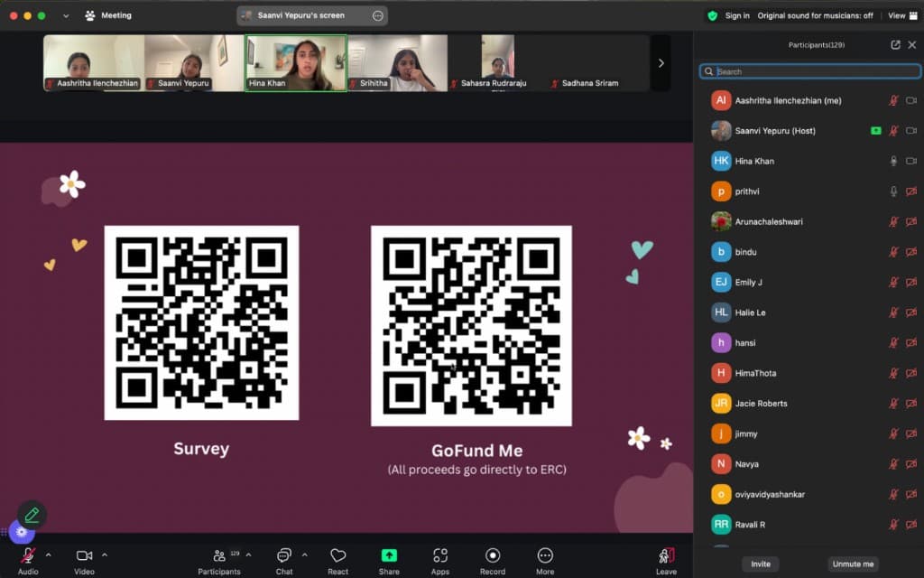Open Saanvi Yepuru's screen options ellipsis
The height and width of the screenshot is (578, 924).
coord(378,16)
